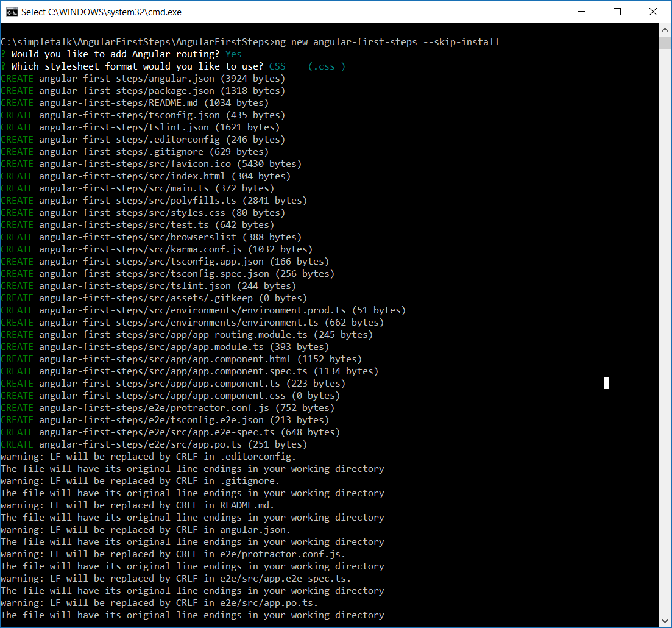The image size is (672, 628).
Task: Click the warning line mentioning '.gitignore.'
Action: click(x=141, y=481)
